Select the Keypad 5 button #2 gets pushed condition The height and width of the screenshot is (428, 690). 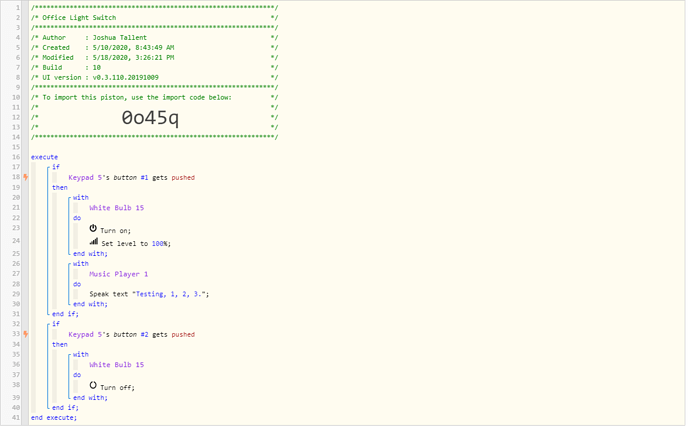coord(132,335)
